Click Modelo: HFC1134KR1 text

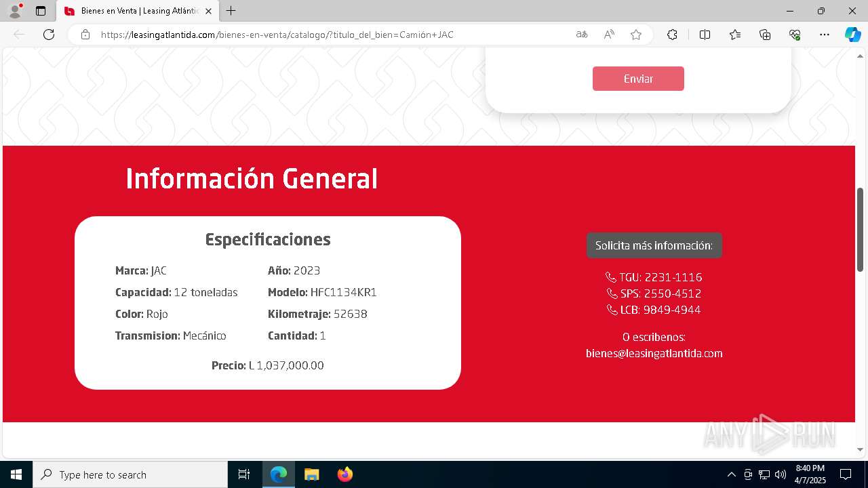pyautogui.click(x=322, y=292)
